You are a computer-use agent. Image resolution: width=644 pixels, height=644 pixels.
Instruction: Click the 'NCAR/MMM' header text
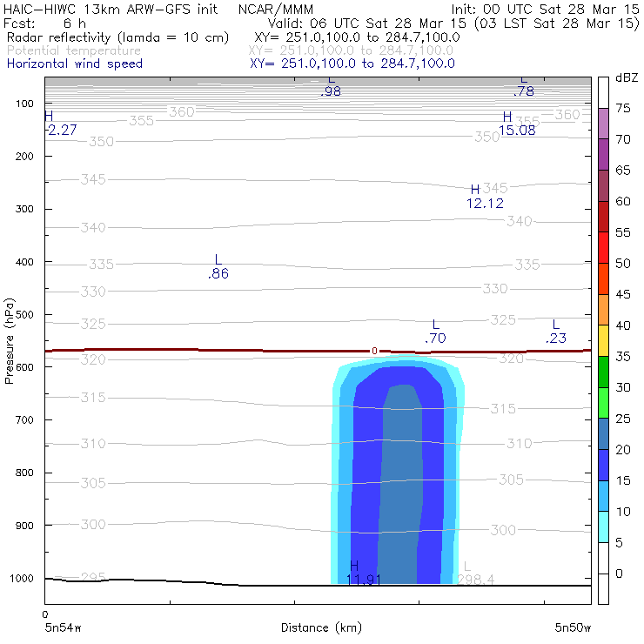pos(276,10)
